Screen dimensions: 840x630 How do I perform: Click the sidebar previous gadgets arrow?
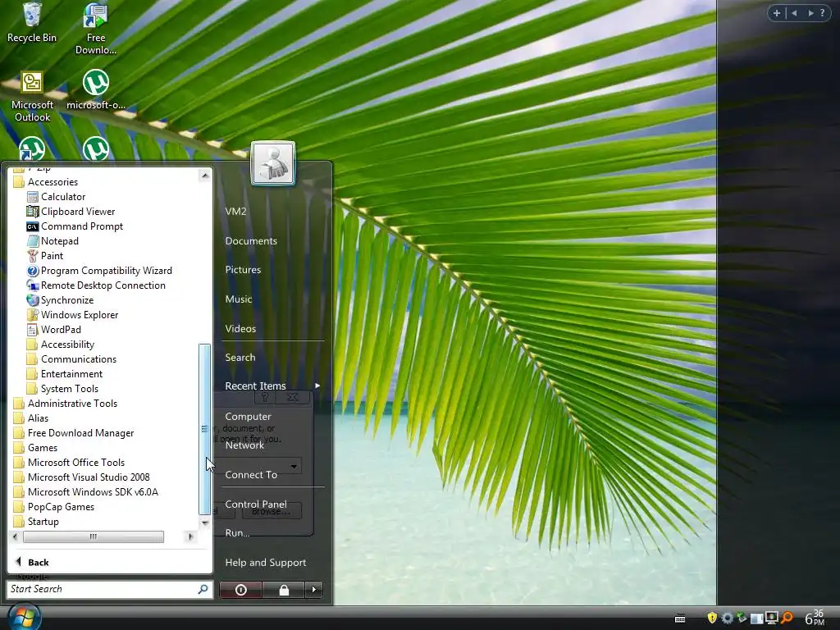point(794,13)
